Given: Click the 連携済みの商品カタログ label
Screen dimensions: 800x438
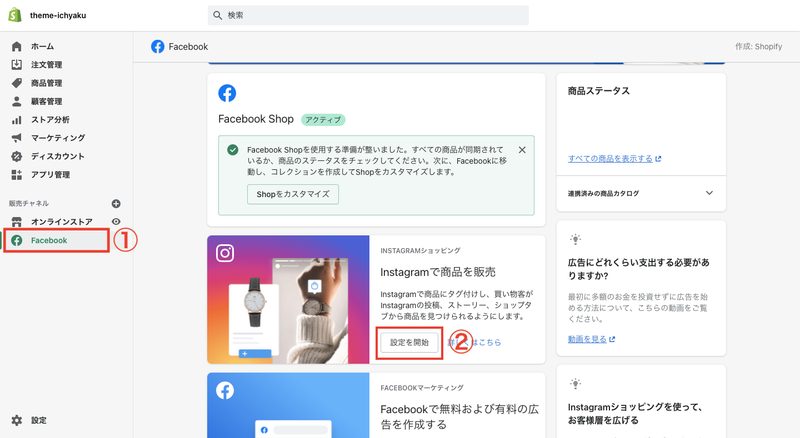Looking at the screenshot, I should click(x=603, y=193).
